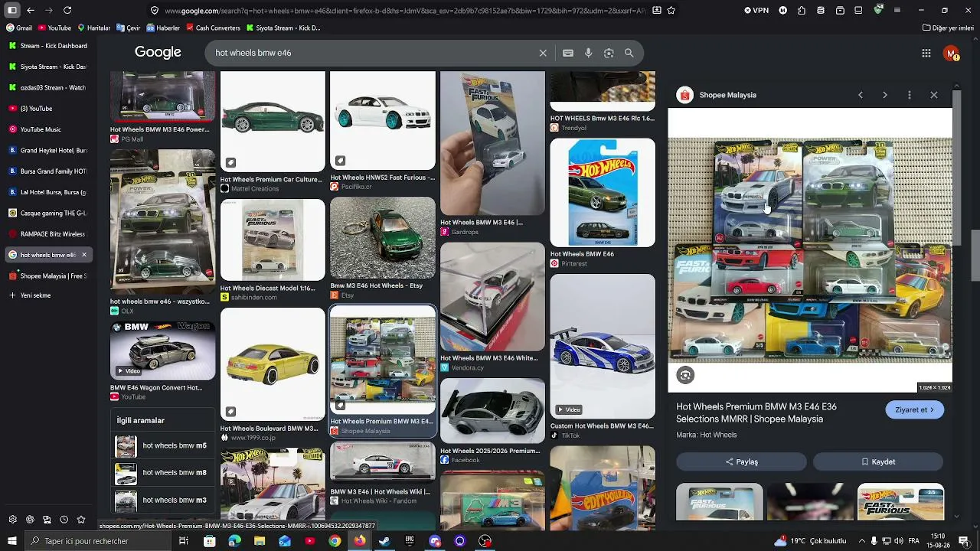Open the on-screen keyboard in Google search
The image size is (980, 551).
point(568,53)
